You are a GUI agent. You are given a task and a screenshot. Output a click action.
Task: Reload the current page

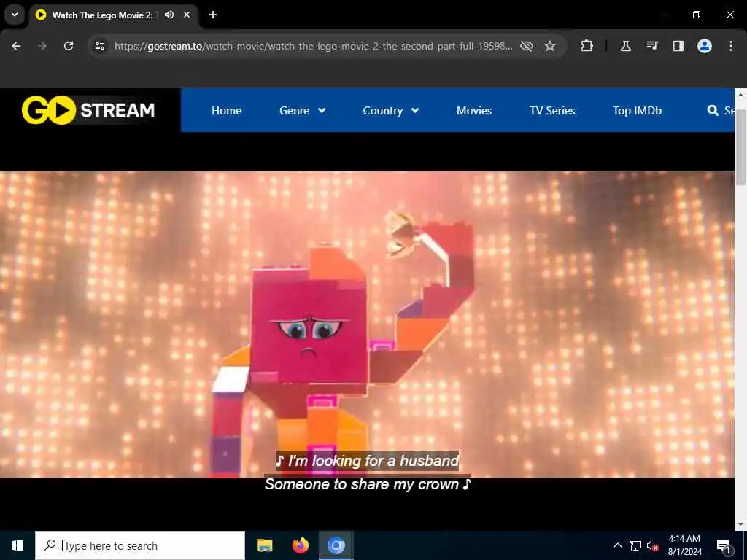coord(69,46)
